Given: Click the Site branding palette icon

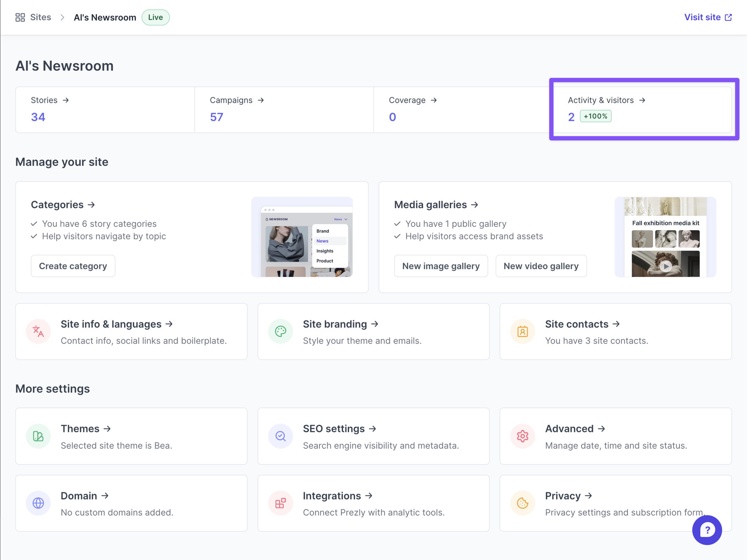Looking at the screenshot, I should point(280,331).
